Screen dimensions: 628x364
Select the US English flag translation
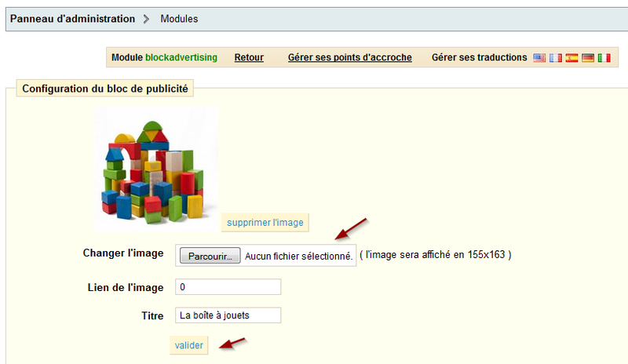[539, 58]
